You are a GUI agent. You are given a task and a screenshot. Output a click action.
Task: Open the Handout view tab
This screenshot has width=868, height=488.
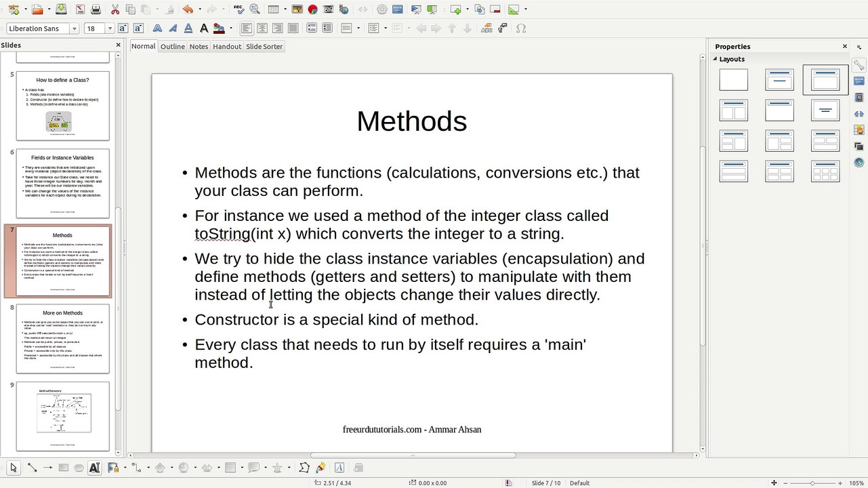tap(227, 46)
